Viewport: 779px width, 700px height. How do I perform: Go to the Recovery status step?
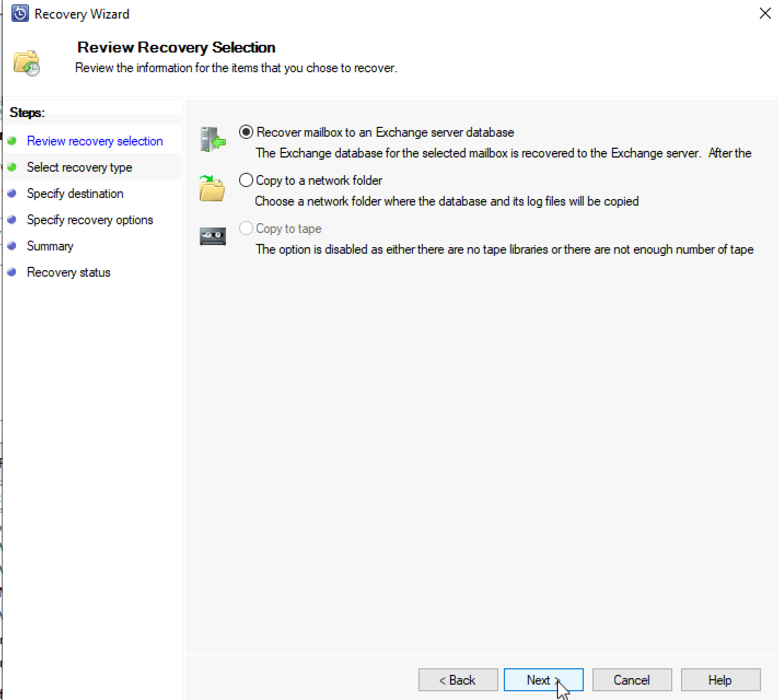[x=68, y=272]
